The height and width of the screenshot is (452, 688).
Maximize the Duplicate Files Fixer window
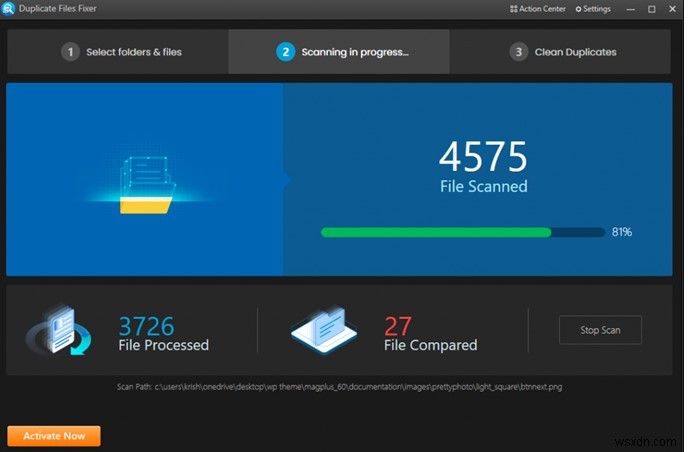click(x=652, y=9)
